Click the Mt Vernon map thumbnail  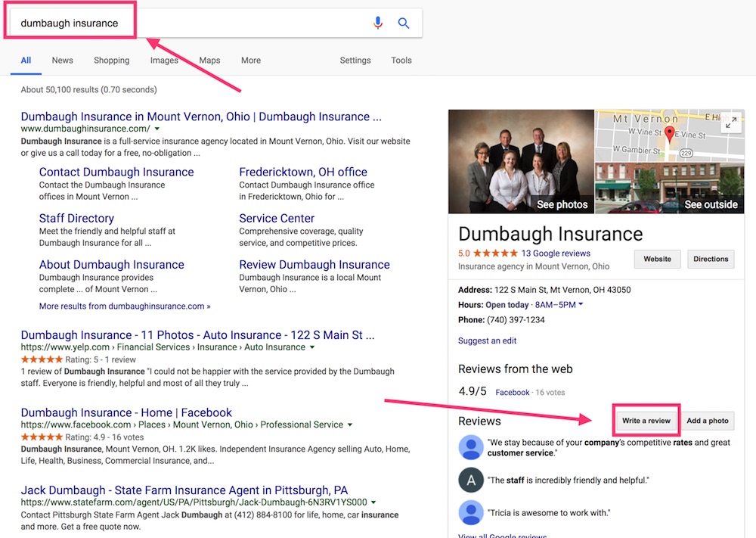pyautogui.click(x=670, y=135)
